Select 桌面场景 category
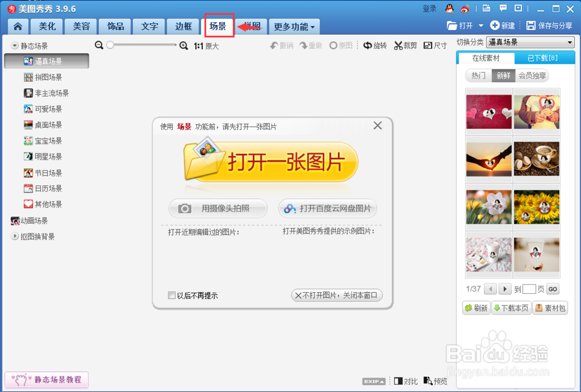The height and width of the screenshot is (392, 581). pyautogui.click(x=43, y=125)
